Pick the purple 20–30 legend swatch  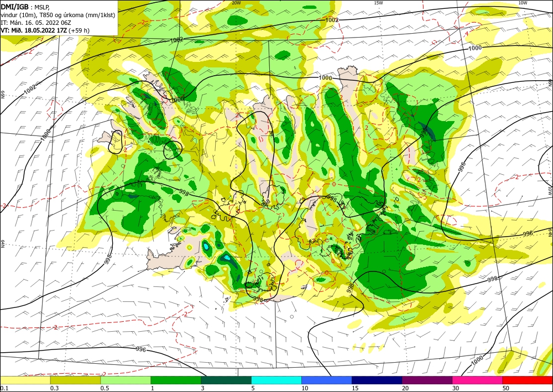427,380
